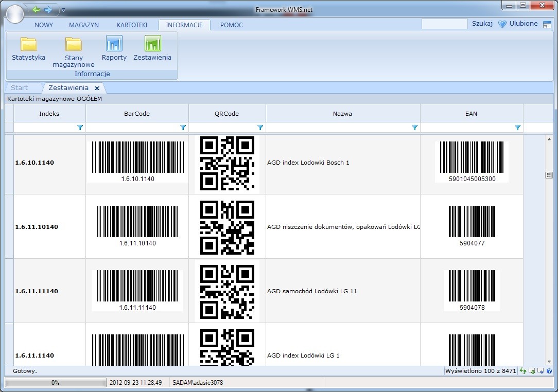Click the QR code in row 1.6.10.1140

pyautogui.click(x=227, y=163)
